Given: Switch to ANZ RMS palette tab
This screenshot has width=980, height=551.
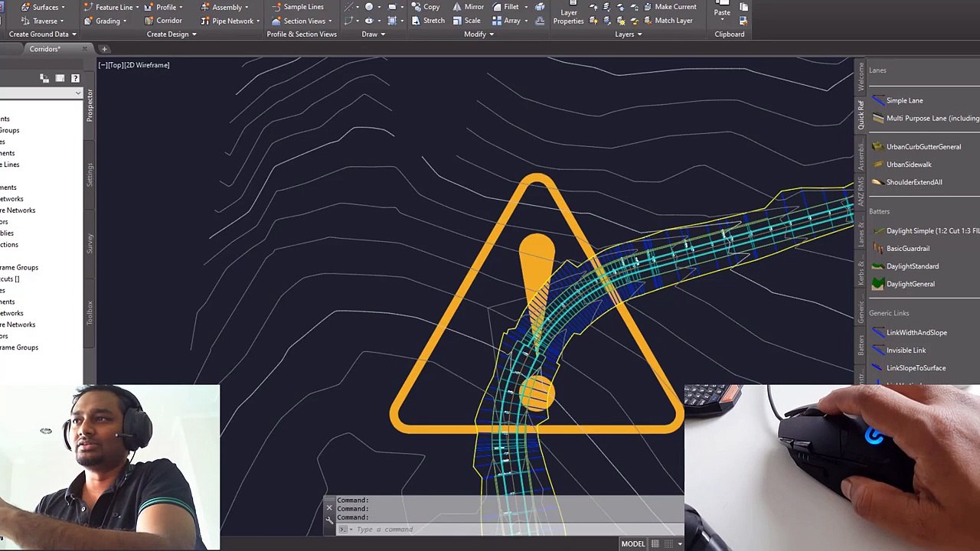Looking at the screenshot, I should (x=861, y=191).
